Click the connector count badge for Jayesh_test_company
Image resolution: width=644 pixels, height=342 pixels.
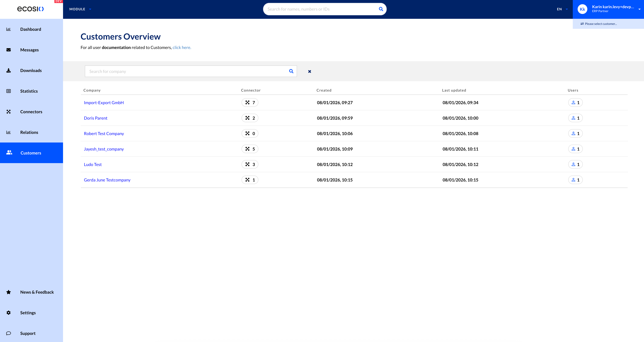250,149
